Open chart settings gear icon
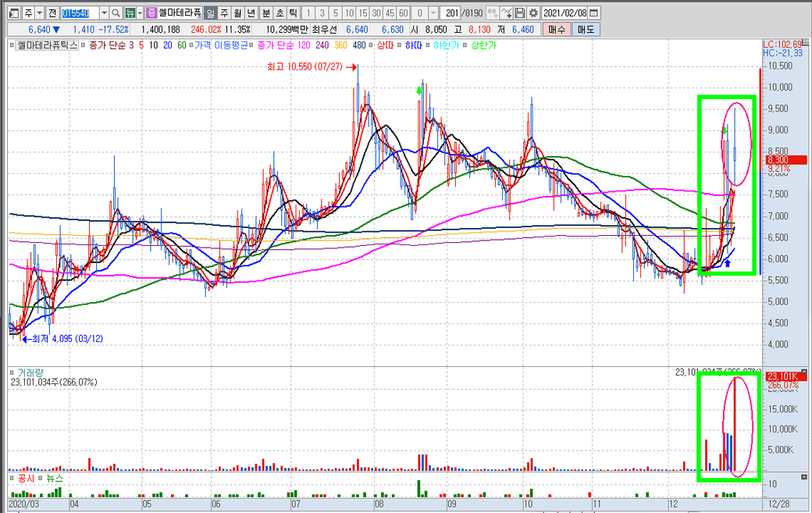 point(533,13)
